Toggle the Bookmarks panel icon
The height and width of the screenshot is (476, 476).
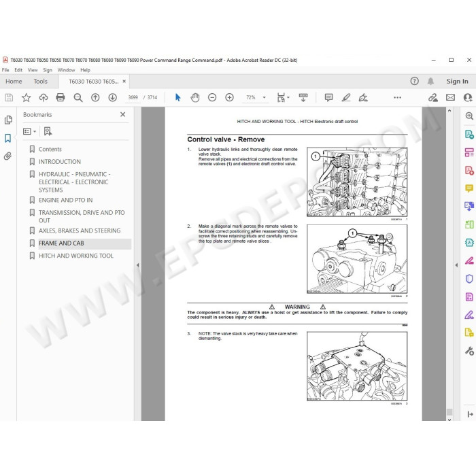(x=8, y=138)
